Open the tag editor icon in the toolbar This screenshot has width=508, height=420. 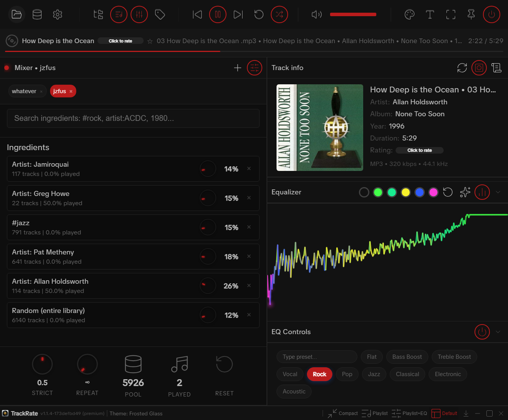pyautogui.click(x=160, y=14)
